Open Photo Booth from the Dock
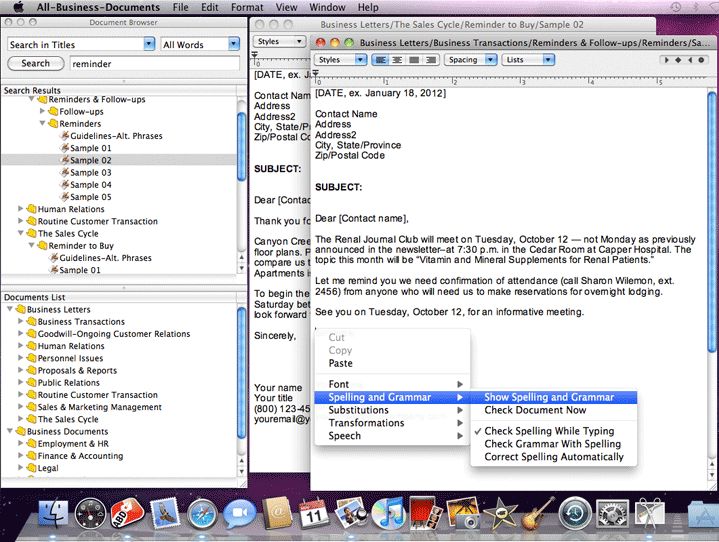The height and width of the screenshot is (542, 719). pos(426,514)
